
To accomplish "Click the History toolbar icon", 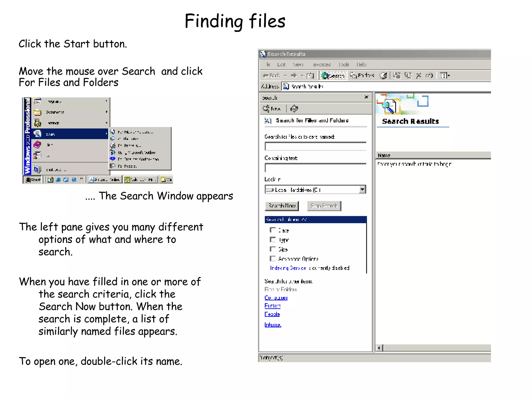I will 383,75.
